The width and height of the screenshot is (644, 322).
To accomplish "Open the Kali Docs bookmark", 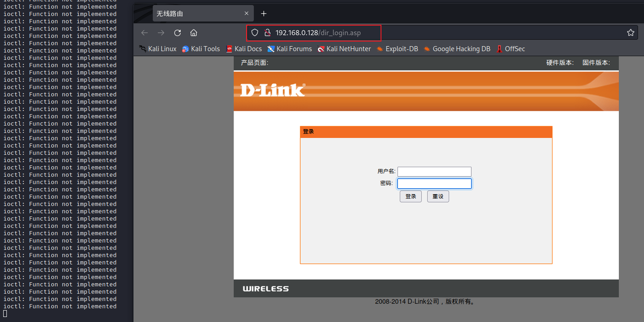I will [244, 49].
